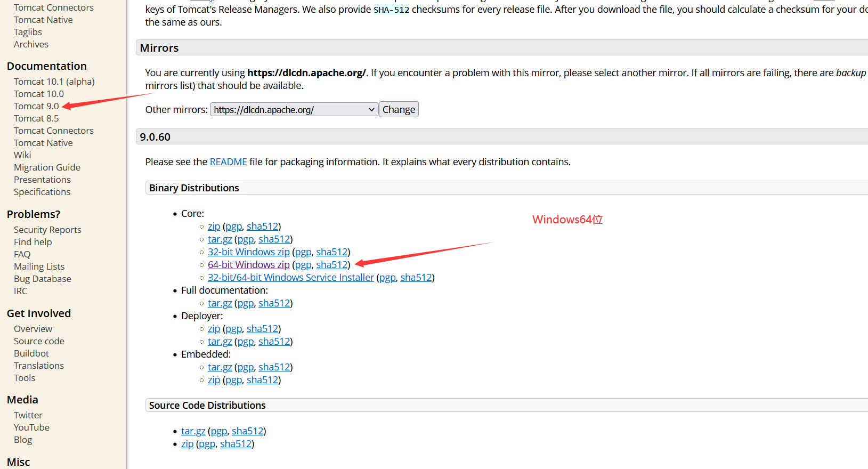This screenshot has width=868, height=469.
Task: Open sha512 checksum for Core tar.gz
Action: tap(274, 239)
